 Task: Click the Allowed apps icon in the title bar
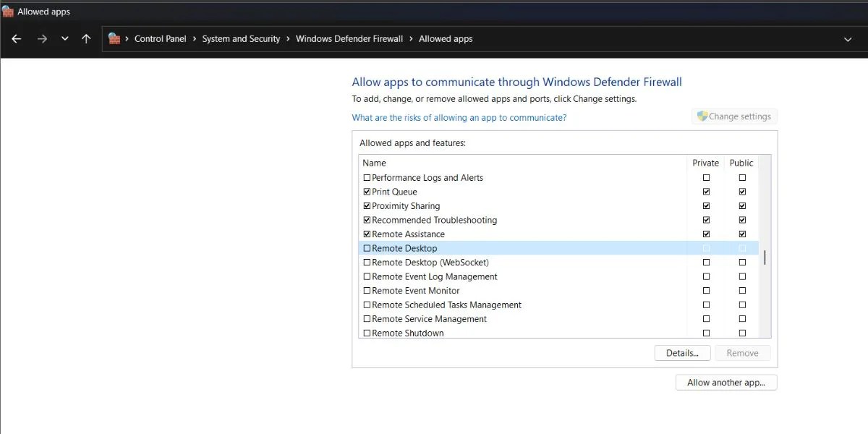click(7, 11)
